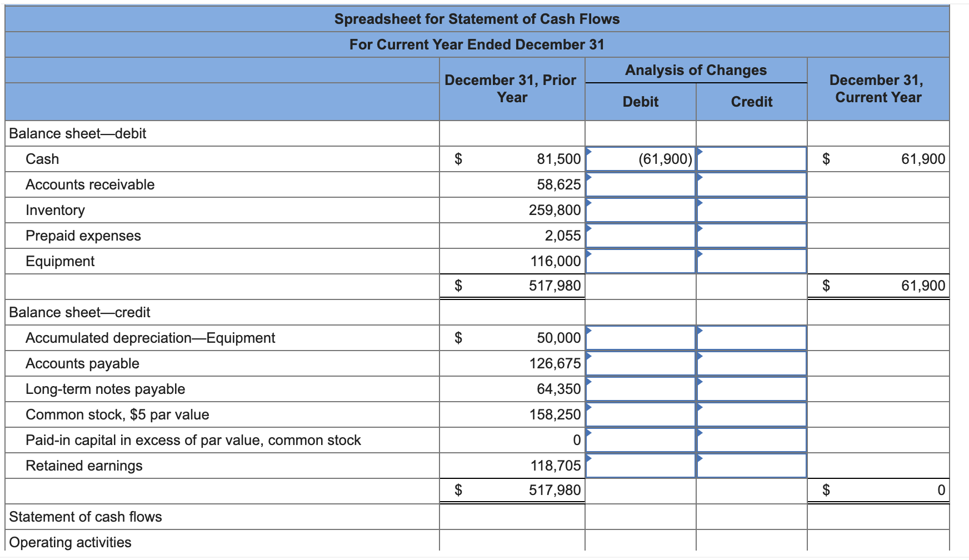Image resolution: width=969 pixels, height=560 pixels.
Task: Click the 'Balance sheet—credit' section label
Action: (79, 312)
